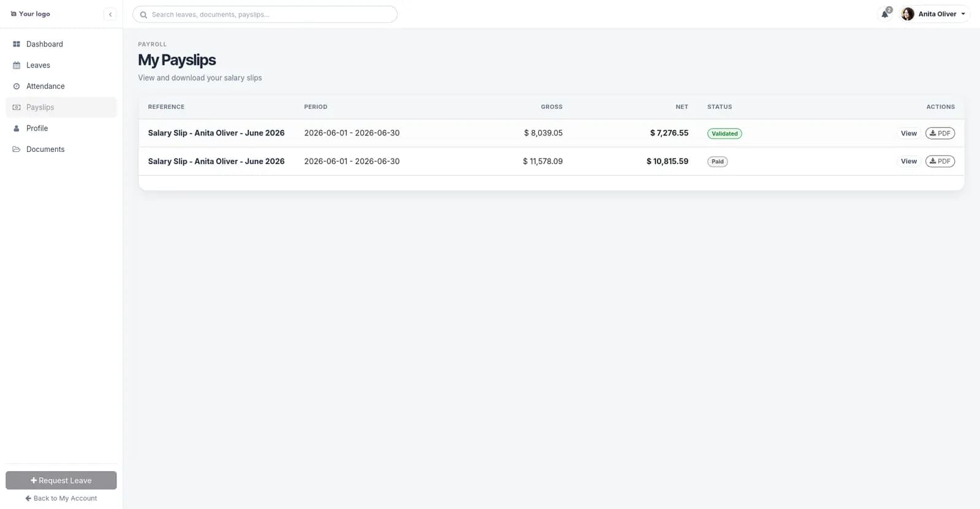Screen dimensions: 980x509
Task: Select Payslips in the sidebar
Action: click(61, 107)
